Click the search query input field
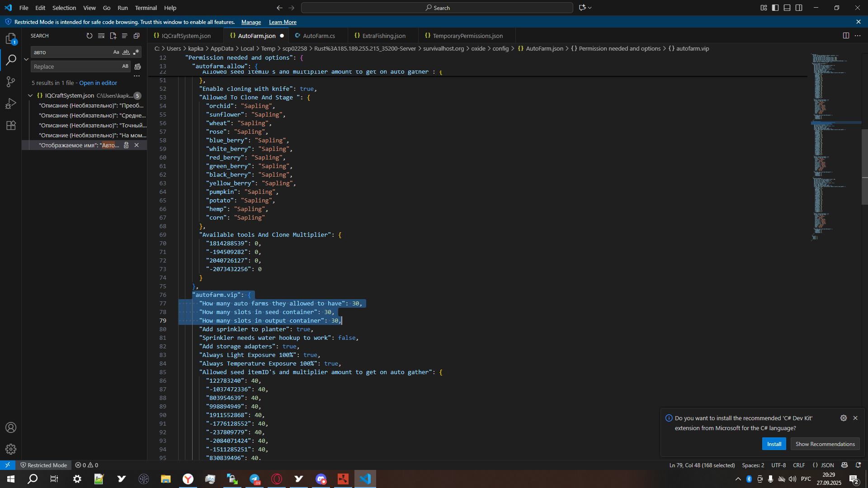Viewport: 868px width, 488px height. pyautogui.click(x=71, y=52)
